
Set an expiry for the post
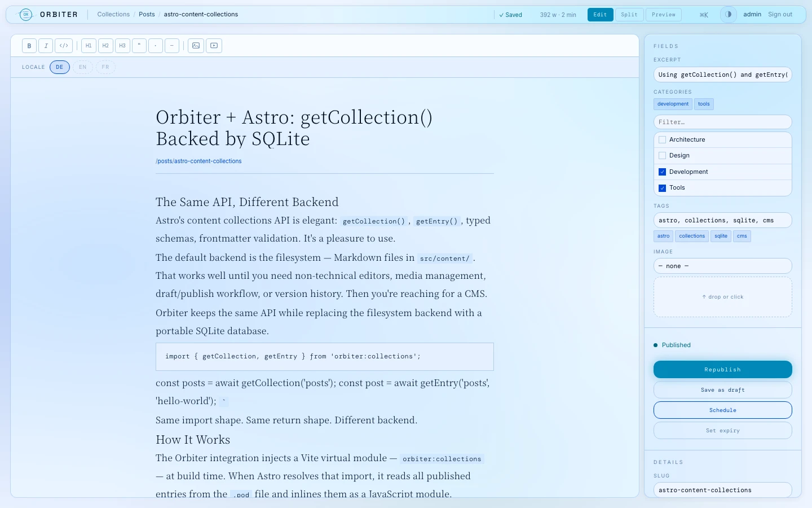click(x=723, y=430)
